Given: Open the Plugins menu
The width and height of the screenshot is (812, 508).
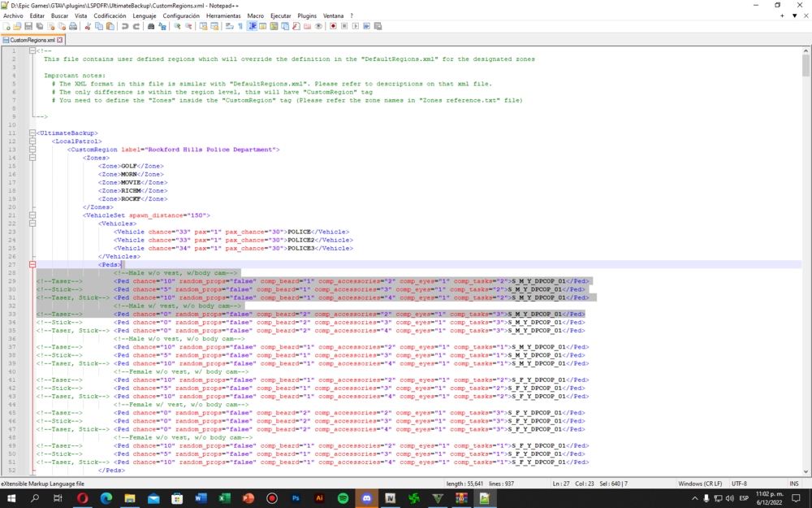Looking at the screenshot, I should coord(307,15).
